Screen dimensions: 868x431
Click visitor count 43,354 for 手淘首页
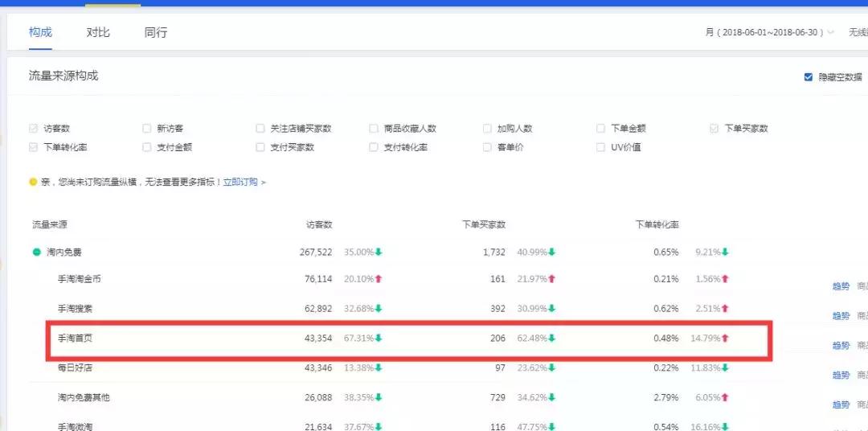coord(318,338)
